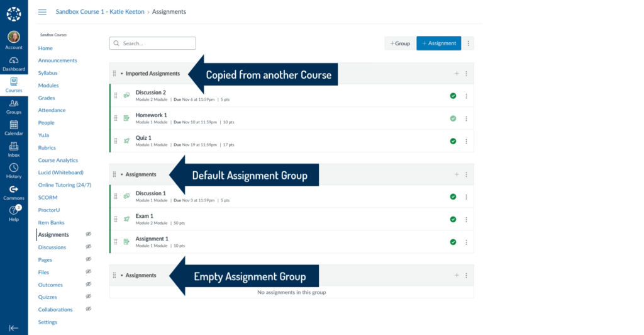
Task: Open Online Tutoring (24/7) link
Action: 65,185
